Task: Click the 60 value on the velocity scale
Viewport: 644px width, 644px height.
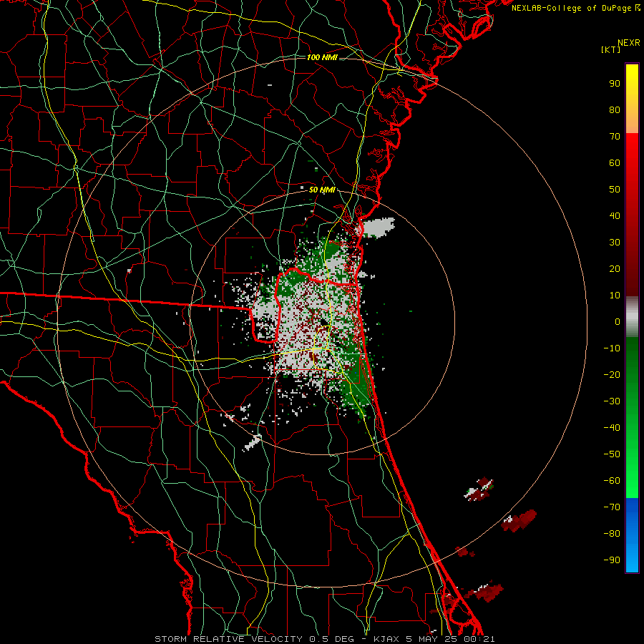Action: coord(615,162)
